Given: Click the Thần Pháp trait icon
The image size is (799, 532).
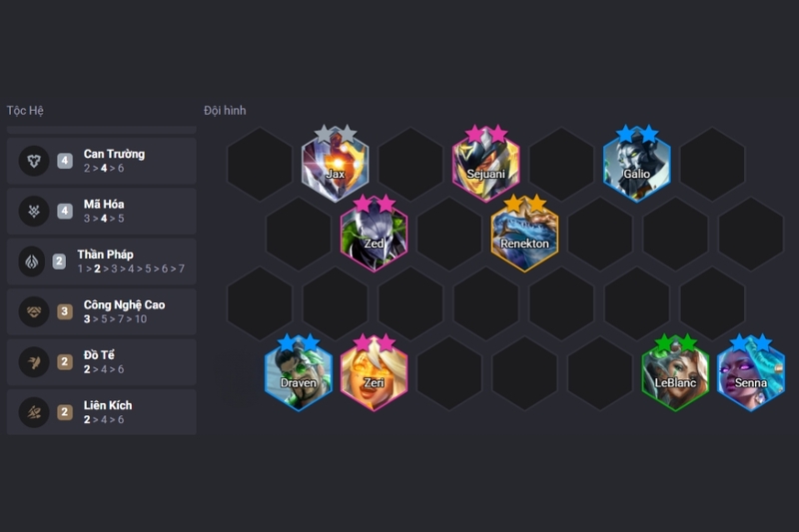Looking at the screenshot, I should tap(32, 262).
